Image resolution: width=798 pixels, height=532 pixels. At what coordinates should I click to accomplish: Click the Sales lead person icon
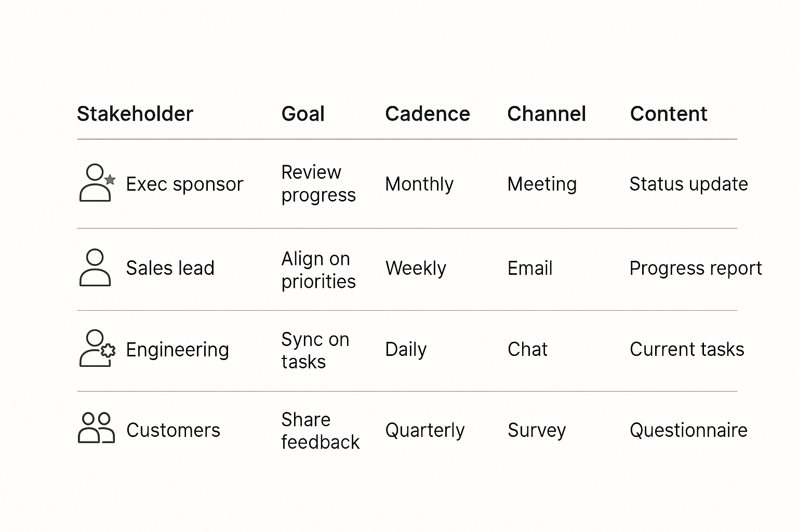95,268
